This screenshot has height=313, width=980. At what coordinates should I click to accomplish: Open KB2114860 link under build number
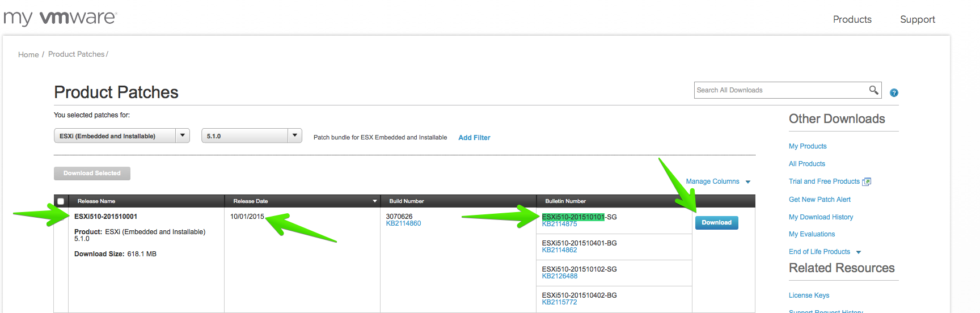(403, 223)
